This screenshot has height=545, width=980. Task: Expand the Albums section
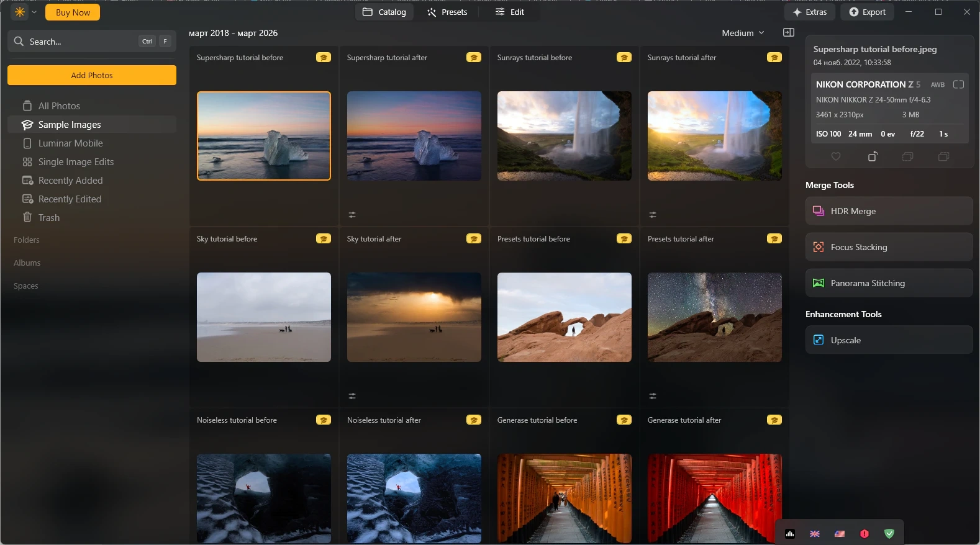point(27,263)
